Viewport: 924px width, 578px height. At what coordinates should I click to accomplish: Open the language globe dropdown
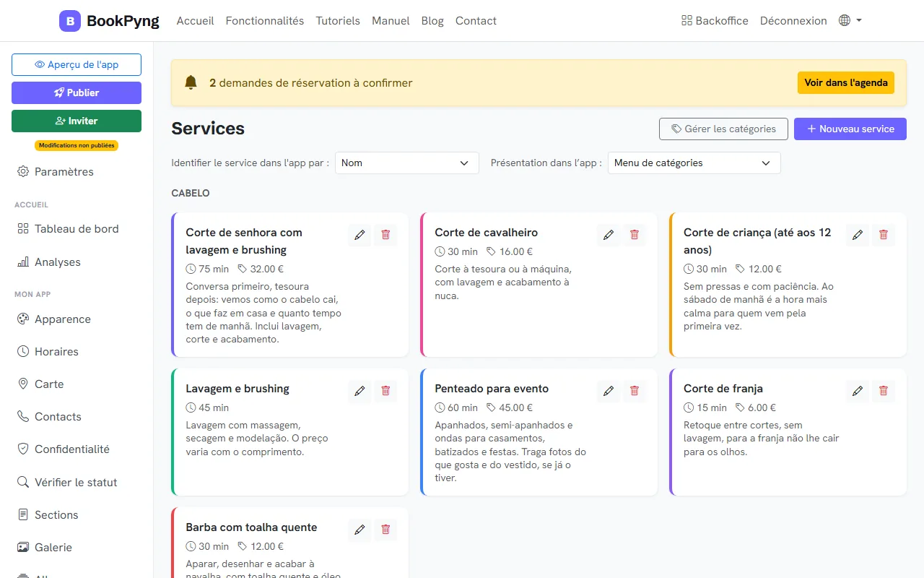tap(850, 21)
